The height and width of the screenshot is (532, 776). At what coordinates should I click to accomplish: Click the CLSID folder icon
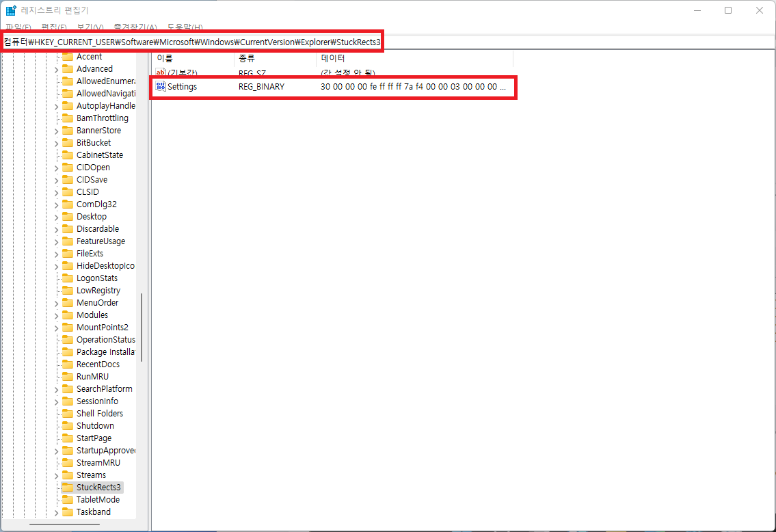67,192
